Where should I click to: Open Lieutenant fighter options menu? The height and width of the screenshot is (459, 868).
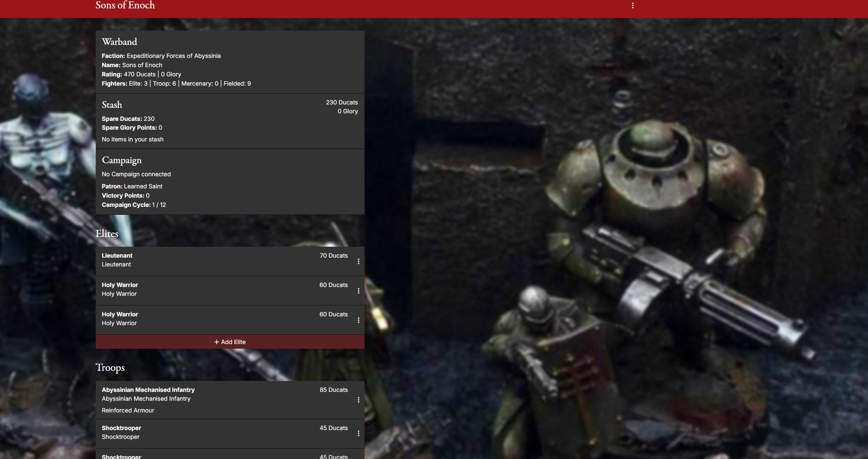[x=358, y=261]
